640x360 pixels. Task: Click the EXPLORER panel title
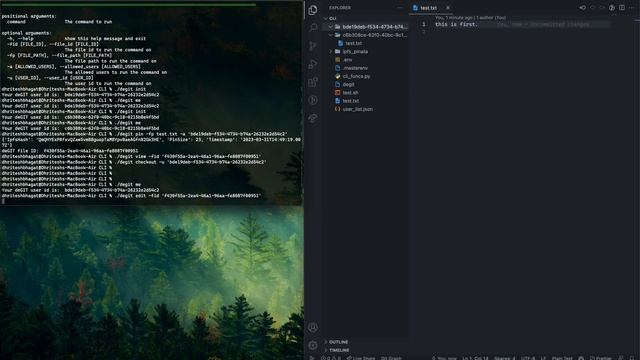(340, 8)
